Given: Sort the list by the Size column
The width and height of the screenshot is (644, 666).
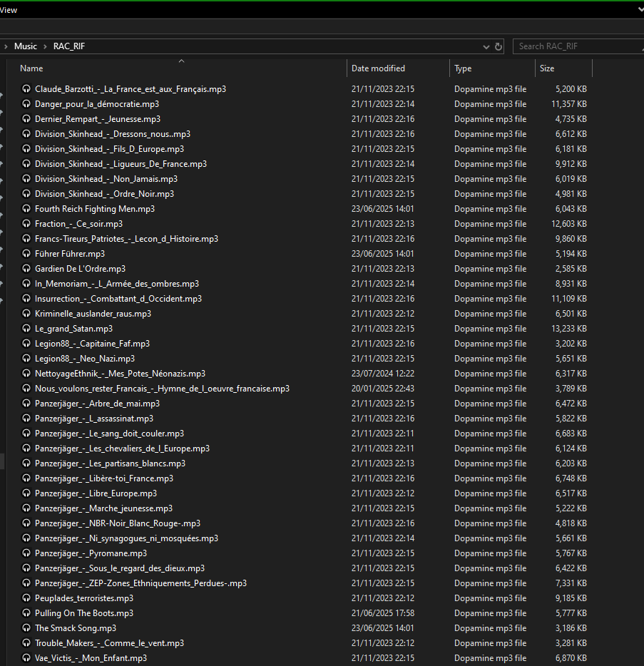Looking at the screenshot, I should point(547,68).
